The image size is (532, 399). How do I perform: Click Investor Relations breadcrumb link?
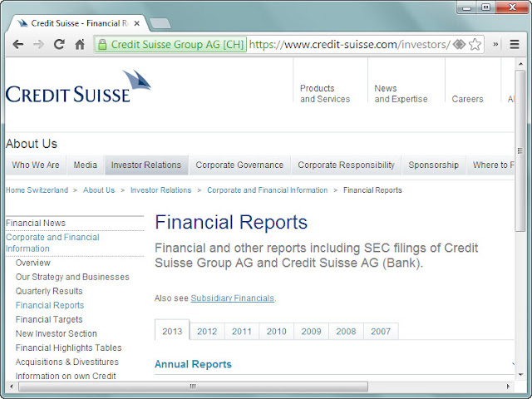coord(160,190)
